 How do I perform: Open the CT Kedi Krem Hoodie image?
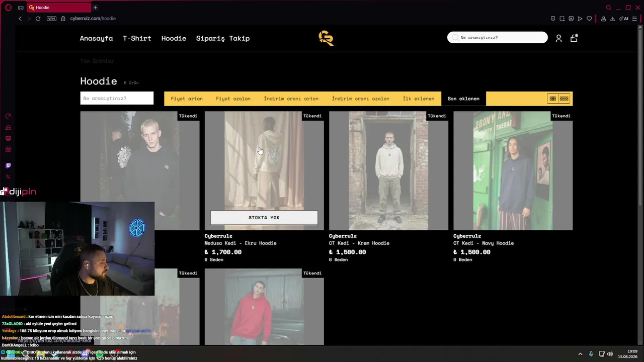(x=388, y=170)
